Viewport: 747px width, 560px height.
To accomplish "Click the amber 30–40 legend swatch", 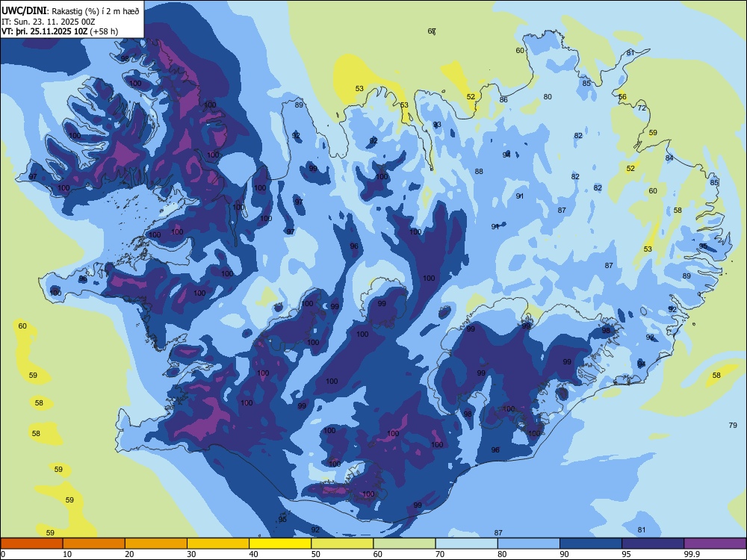I will coord(218,544).
